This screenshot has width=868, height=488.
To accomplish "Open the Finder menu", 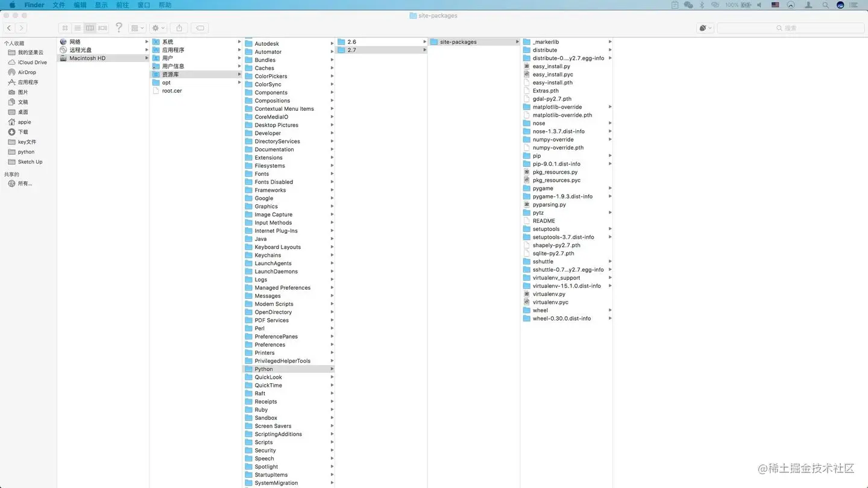I will [x=34, y=5].
